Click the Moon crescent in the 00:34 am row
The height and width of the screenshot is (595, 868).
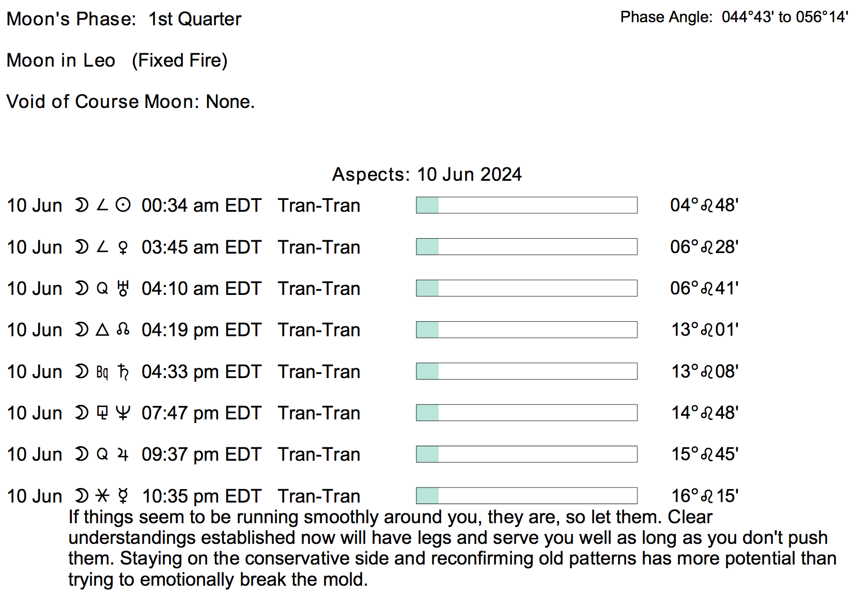point(81,206)
